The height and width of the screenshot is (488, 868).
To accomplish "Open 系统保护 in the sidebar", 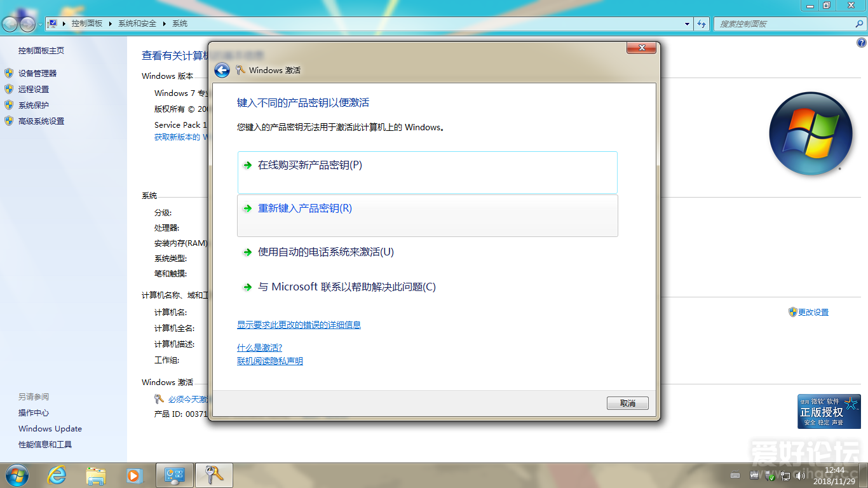I will [x=34, y=105].
